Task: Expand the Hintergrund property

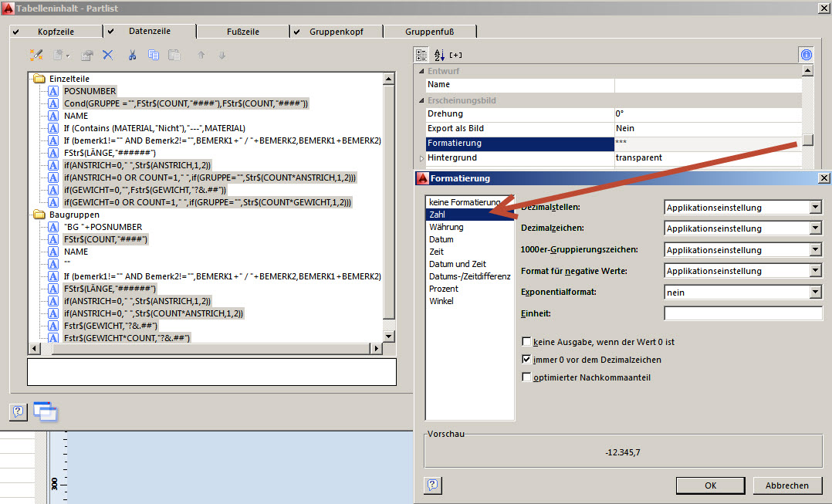Action: click(422, 158)
